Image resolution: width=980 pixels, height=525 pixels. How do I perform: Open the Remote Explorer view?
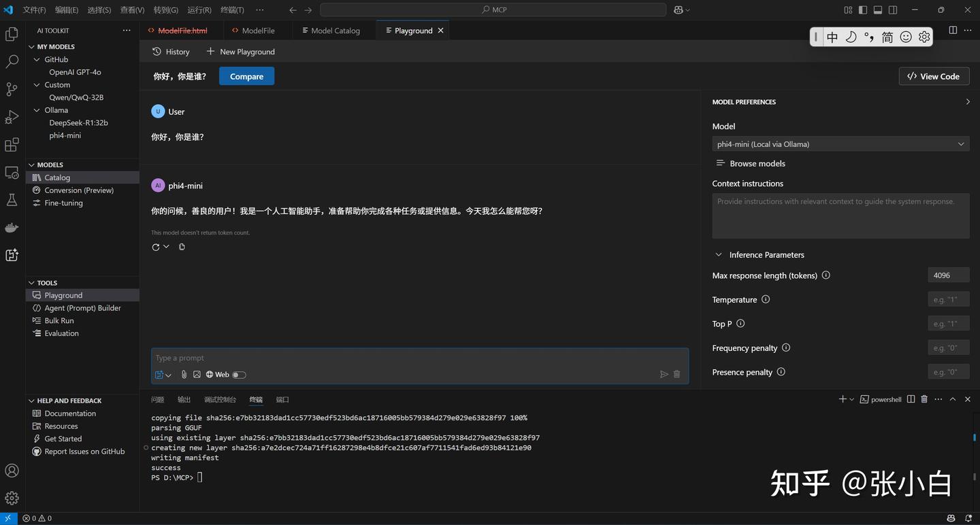tap(12, 173)
